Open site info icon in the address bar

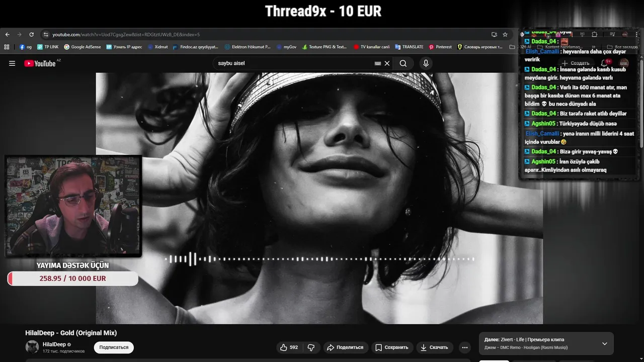[46, 35]
